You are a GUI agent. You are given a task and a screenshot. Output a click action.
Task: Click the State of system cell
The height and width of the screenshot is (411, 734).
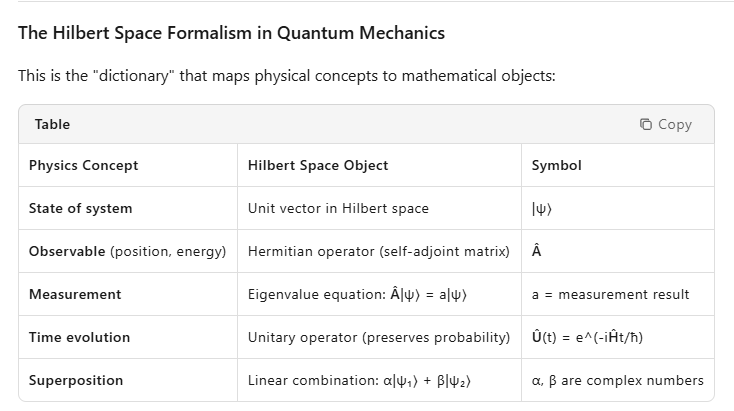(x=81, y=208)
